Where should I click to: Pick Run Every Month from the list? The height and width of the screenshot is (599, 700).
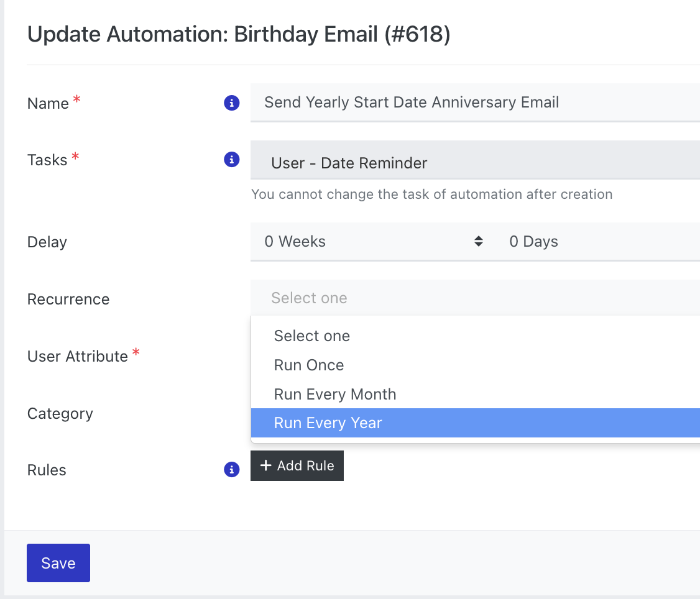tap(335, 395)
